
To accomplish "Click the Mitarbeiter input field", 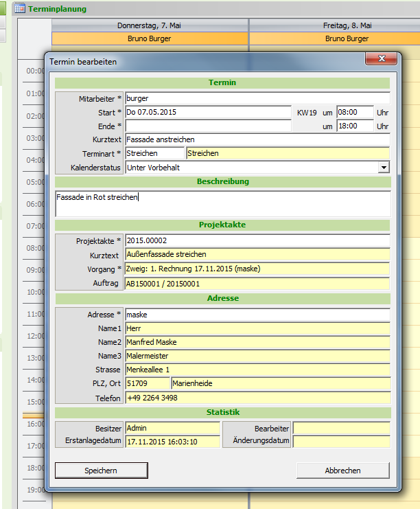I will point(257,98).
